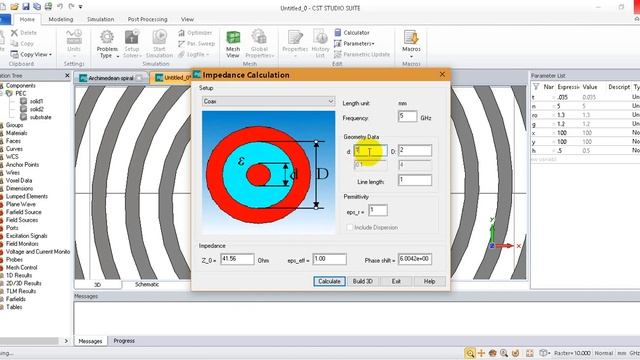
Task: Open the Mesh View tool
Action: click(233, 44)
